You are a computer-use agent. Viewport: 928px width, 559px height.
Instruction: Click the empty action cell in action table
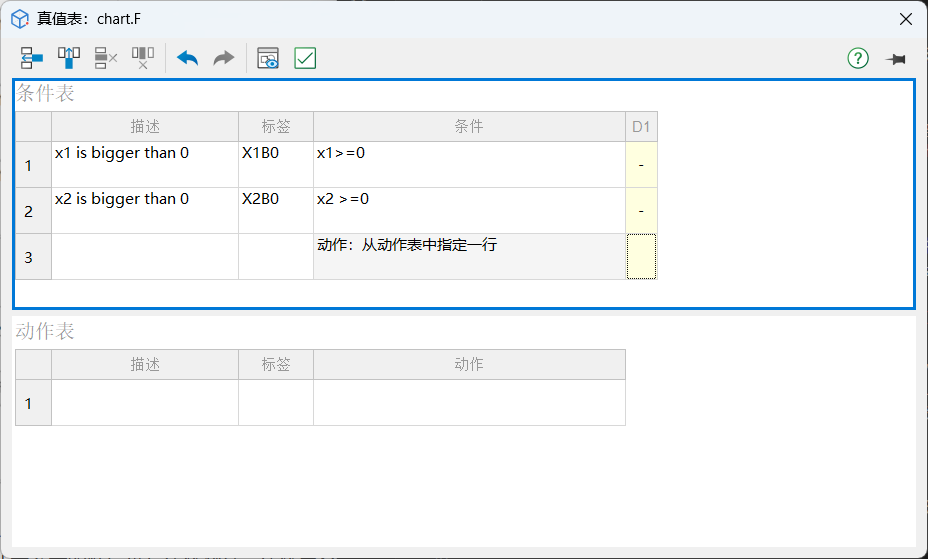[x=468, y=403]
